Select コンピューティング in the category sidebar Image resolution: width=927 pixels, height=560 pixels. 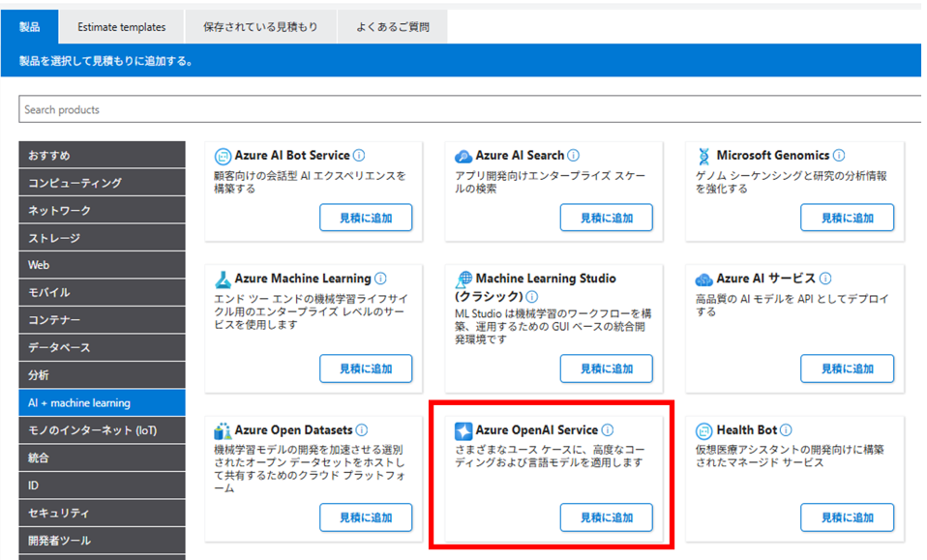(x=102, y=183)
